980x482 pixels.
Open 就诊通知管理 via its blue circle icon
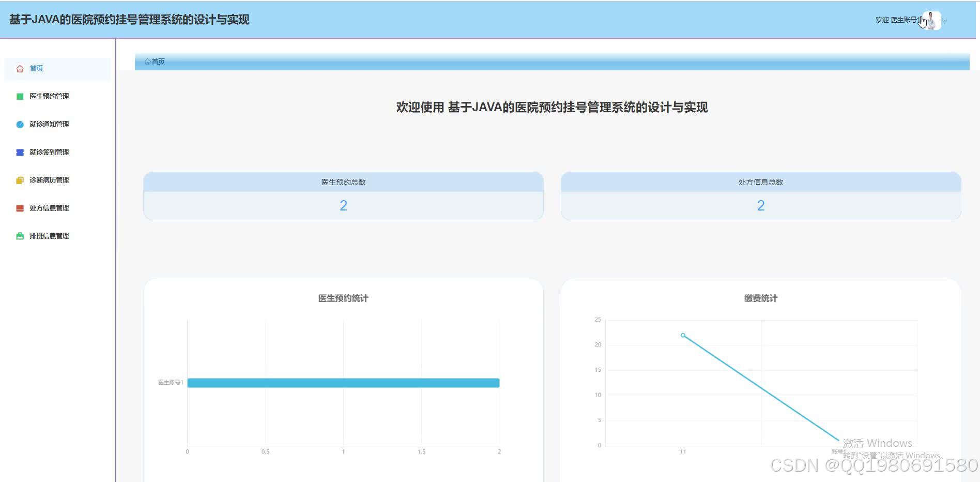coord(20,124)
